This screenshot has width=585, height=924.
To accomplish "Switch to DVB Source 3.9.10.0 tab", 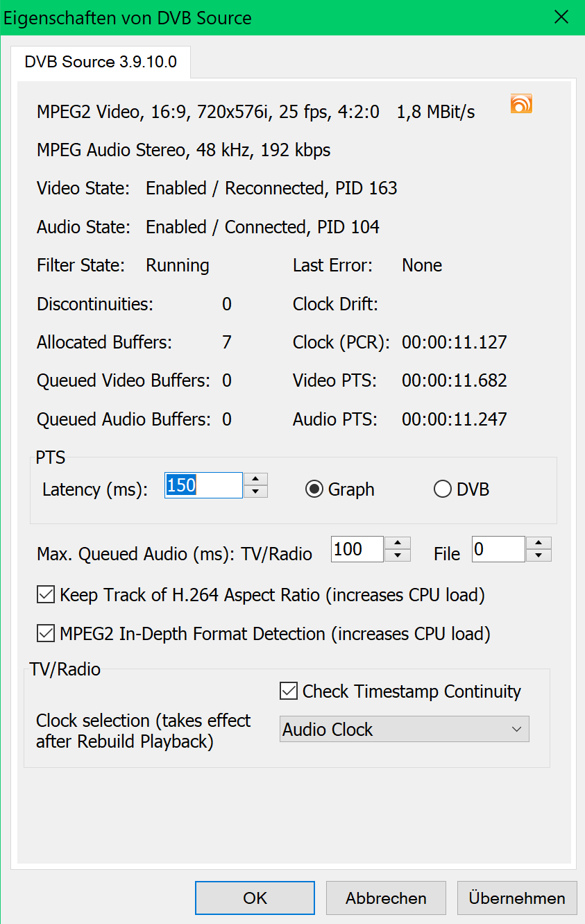I will [x=101, y=62].
